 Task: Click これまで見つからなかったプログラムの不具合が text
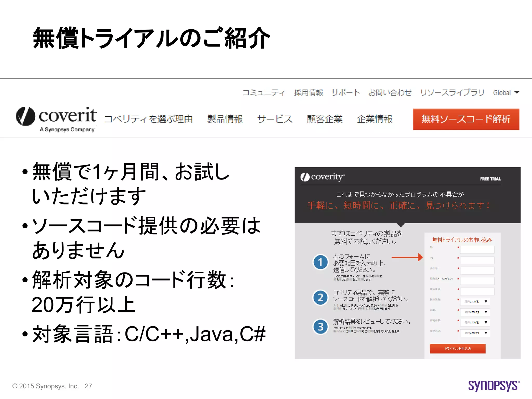point(400,194)
